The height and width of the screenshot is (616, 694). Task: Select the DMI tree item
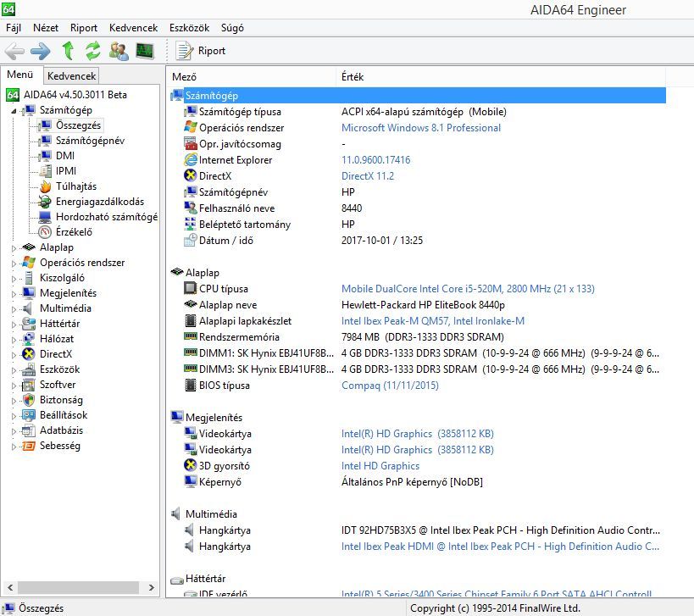[x=64, y=156]
